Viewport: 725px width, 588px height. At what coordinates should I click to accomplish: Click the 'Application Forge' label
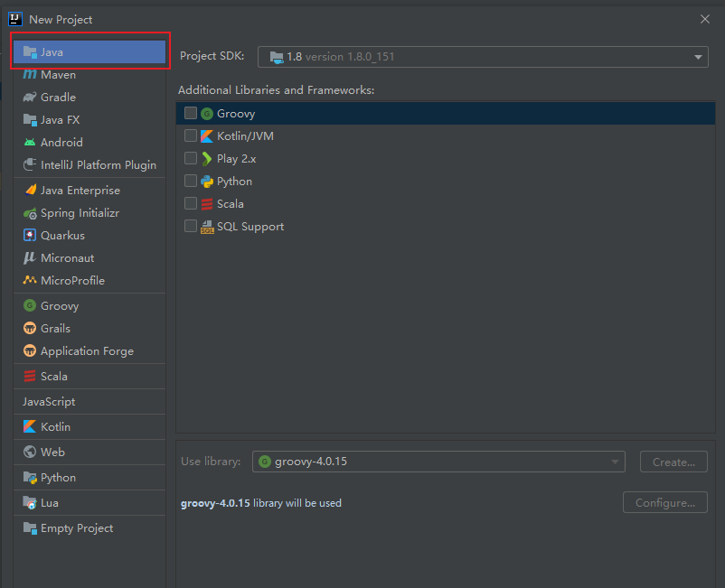(87, 351)
